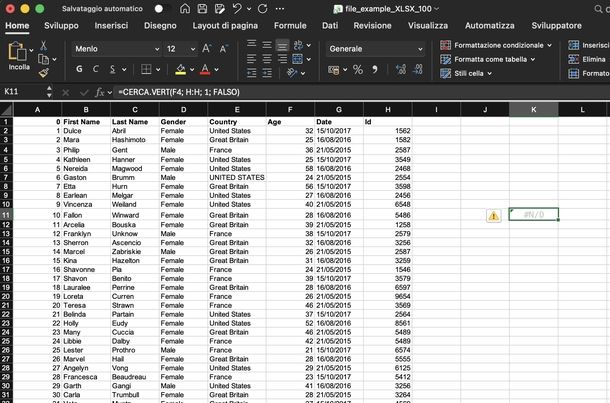Click the Increase indent icon
Image resolution: width=610 pixels, height=403 pixels.
[267, 73]
